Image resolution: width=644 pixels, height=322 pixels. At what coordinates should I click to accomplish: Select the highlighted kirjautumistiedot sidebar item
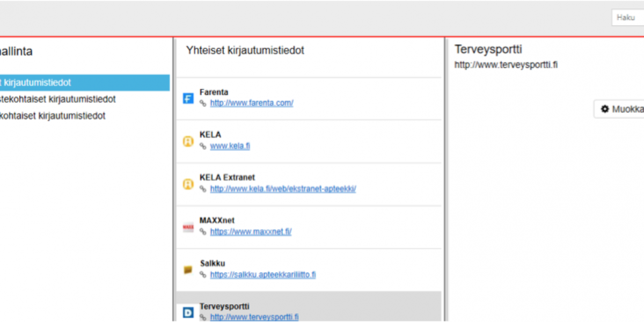coord(85,83)
